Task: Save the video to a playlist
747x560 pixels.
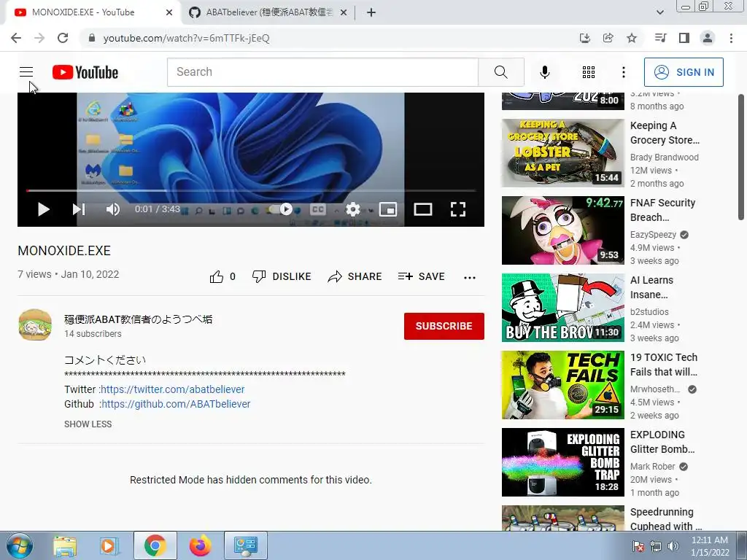Action: click(422, 276)
